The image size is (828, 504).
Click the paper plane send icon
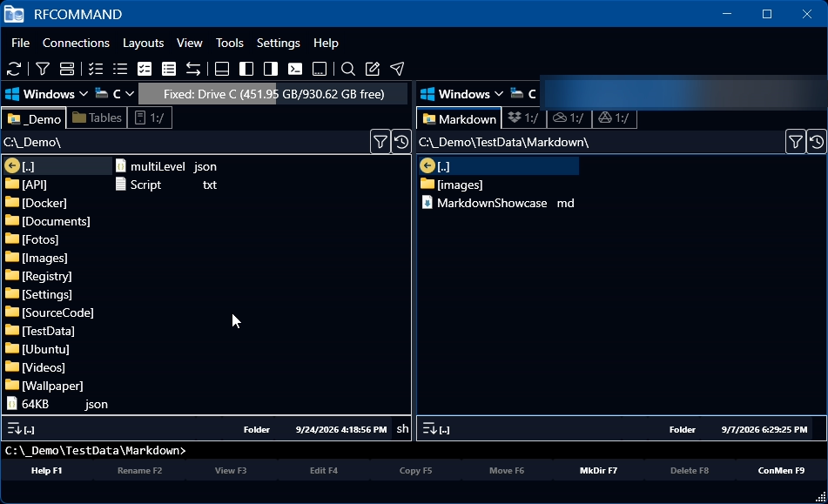(x=397, y=69)
